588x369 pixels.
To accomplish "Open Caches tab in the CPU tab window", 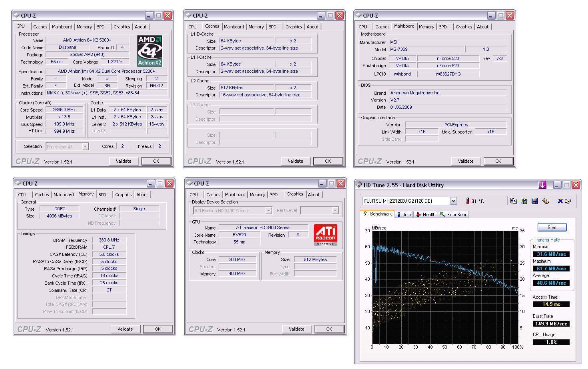I will pos(40,27).
